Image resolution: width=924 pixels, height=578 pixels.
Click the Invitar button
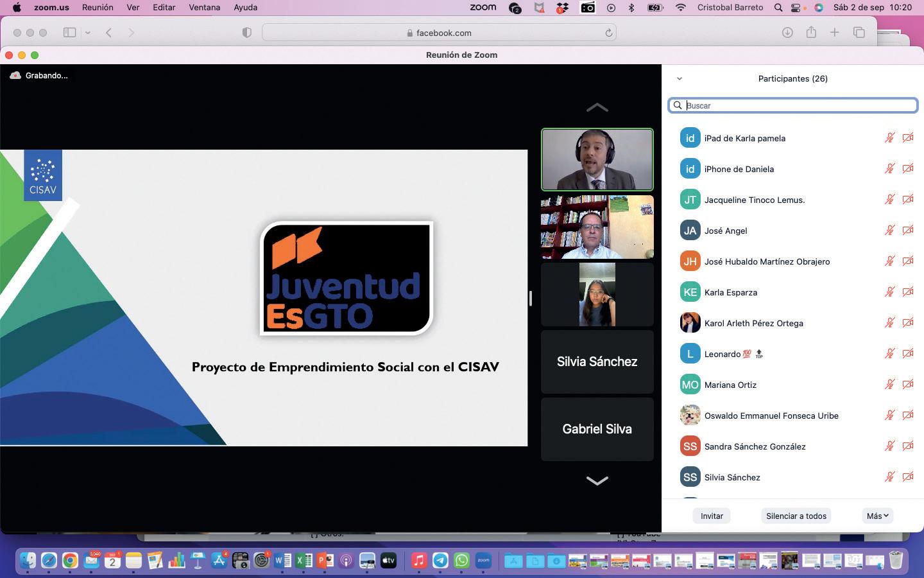[x=712, y=516]
